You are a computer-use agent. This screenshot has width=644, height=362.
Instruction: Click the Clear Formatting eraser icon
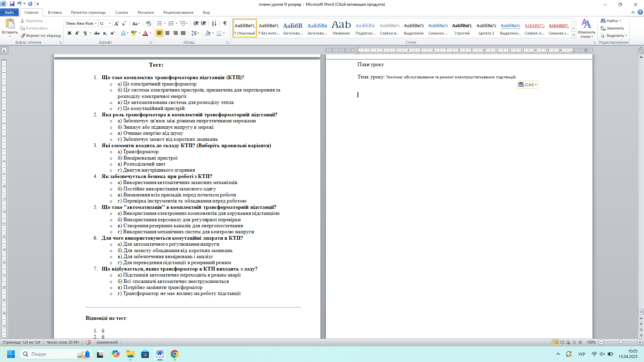pos(149,23)
